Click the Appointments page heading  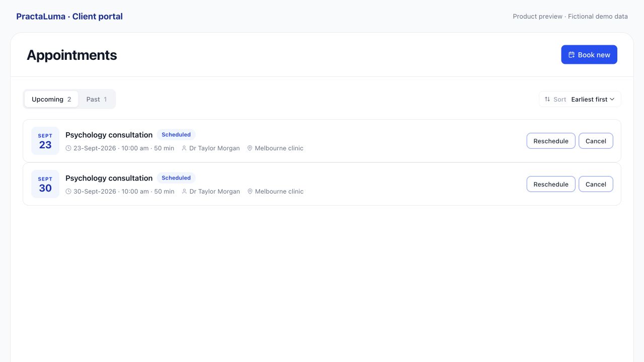pos(72,55)
